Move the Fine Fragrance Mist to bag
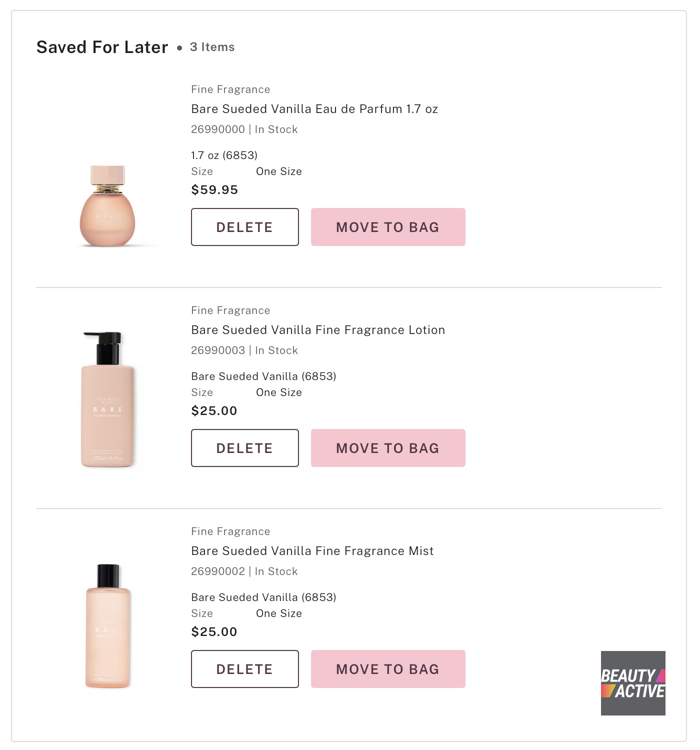The width and height of the screenshot is (700, 750). point(388,669)
